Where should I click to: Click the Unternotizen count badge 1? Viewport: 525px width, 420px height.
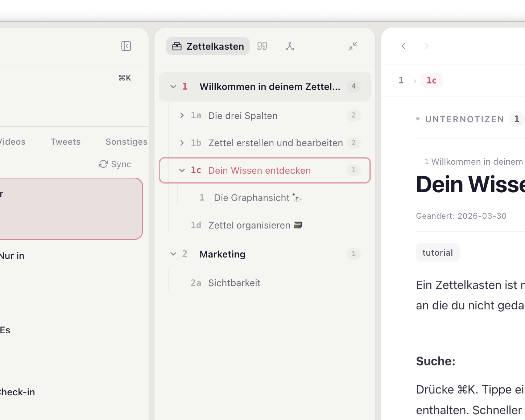(x=517, y=119)
